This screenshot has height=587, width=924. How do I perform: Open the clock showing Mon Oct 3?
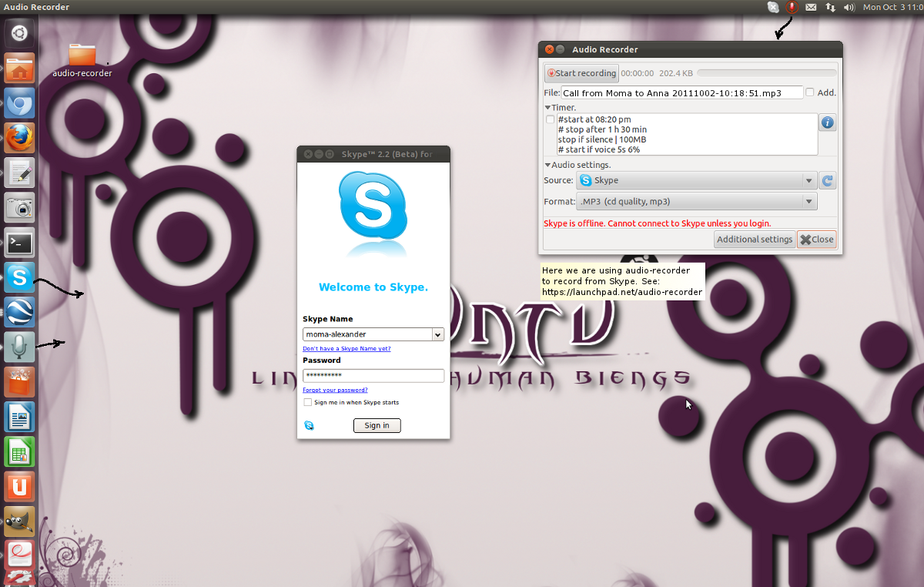coord(893,7)
